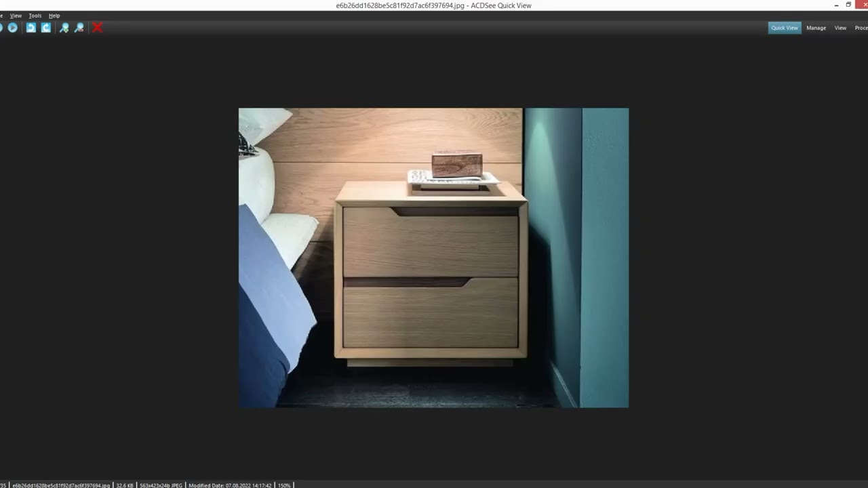Switch to the View mode tab
868x488 pixels.
[840, 28]
